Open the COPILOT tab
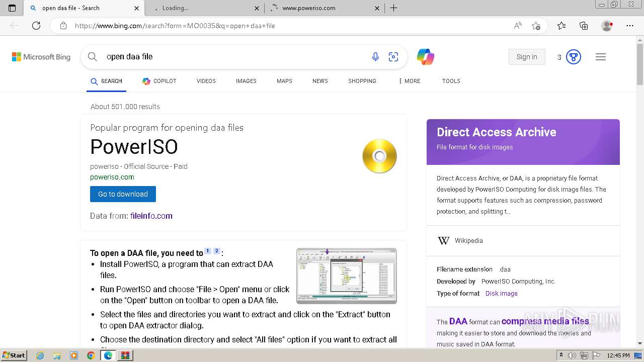This screenshot has height=362, width=644. point(159,81)
